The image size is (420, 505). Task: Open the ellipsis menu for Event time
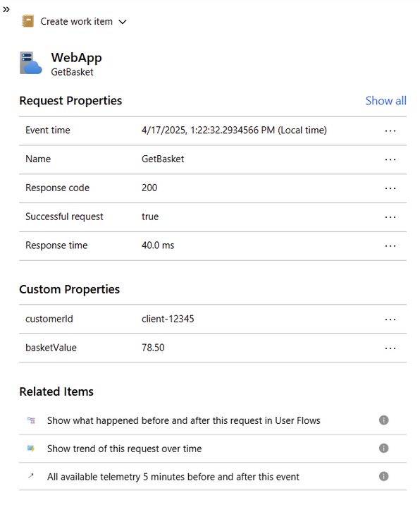(x=390, y=131)
